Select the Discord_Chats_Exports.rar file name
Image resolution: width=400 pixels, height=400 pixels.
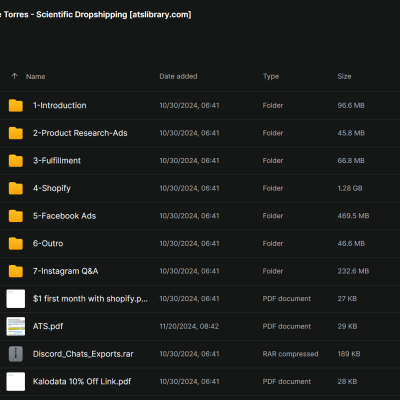point(83,354)
